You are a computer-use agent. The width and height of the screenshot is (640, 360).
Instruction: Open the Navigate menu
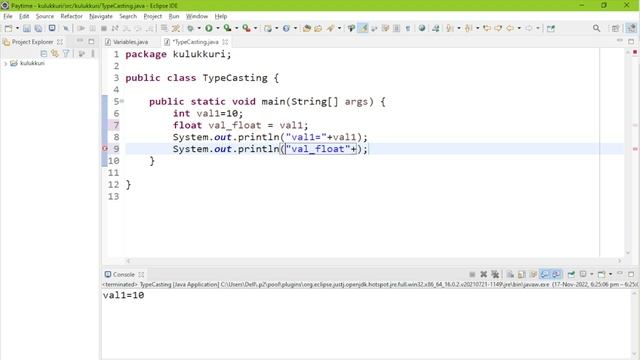(101, 16)
